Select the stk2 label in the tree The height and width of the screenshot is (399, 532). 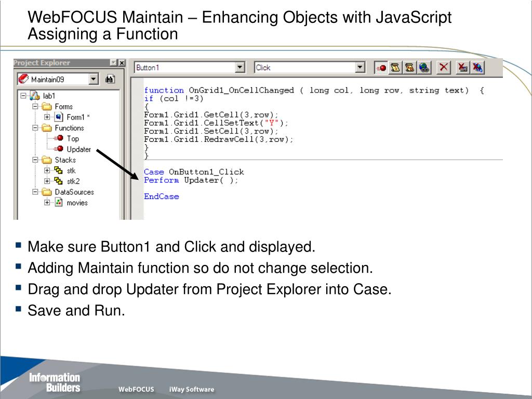point(73,181)
